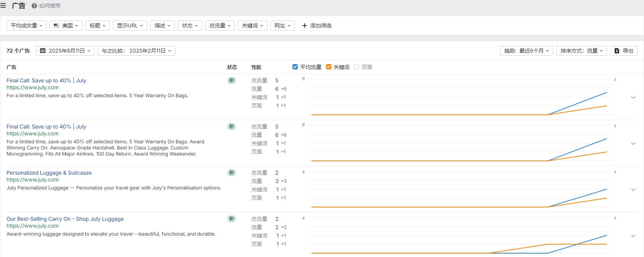The image size is (644, 257).
Task: Click the 广告 page title
Action: [x=18, y=6]
